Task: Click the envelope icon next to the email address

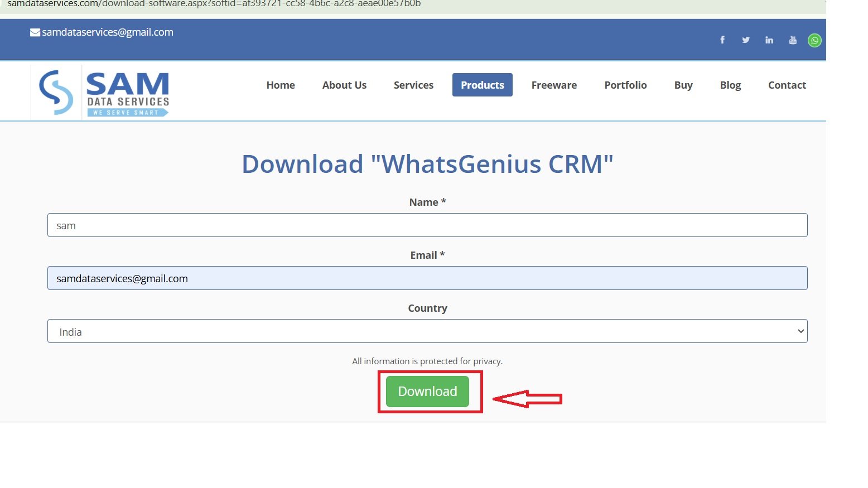Action: (x=35, y=32)
